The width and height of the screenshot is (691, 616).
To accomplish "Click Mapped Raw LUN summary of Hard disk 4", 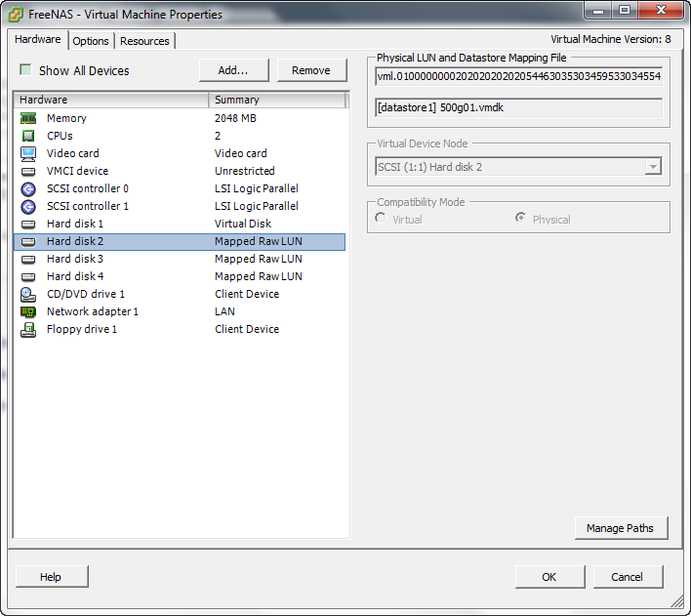I will 259,277.
